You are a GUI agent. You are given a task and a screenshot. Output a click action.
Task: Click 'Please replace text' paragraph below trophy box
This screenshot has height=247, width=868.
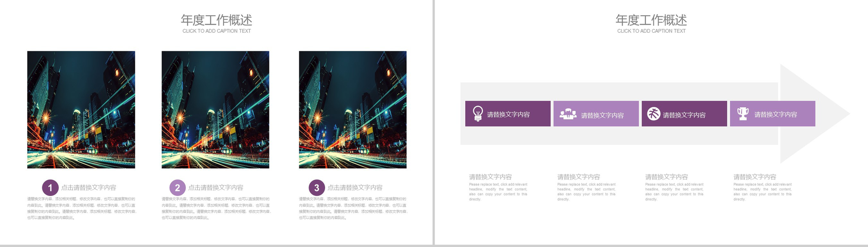[x=763, y=192]
